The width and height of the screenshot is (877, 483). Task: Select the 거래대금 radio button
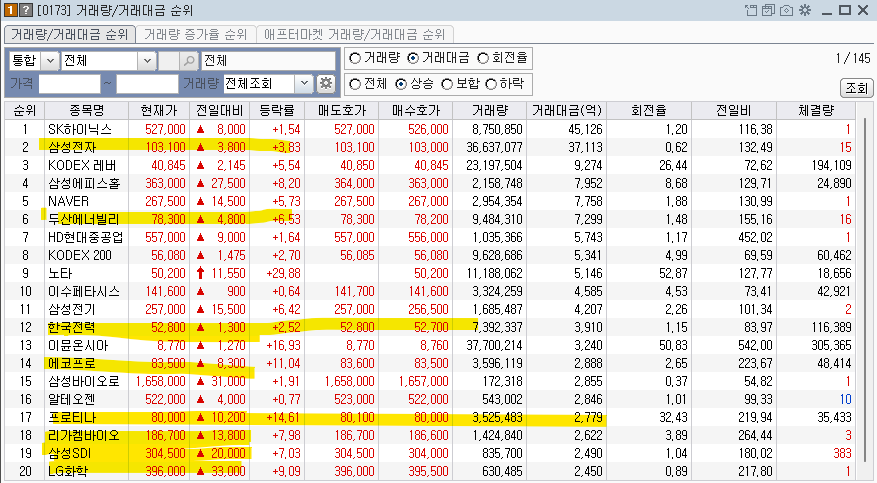413,58
